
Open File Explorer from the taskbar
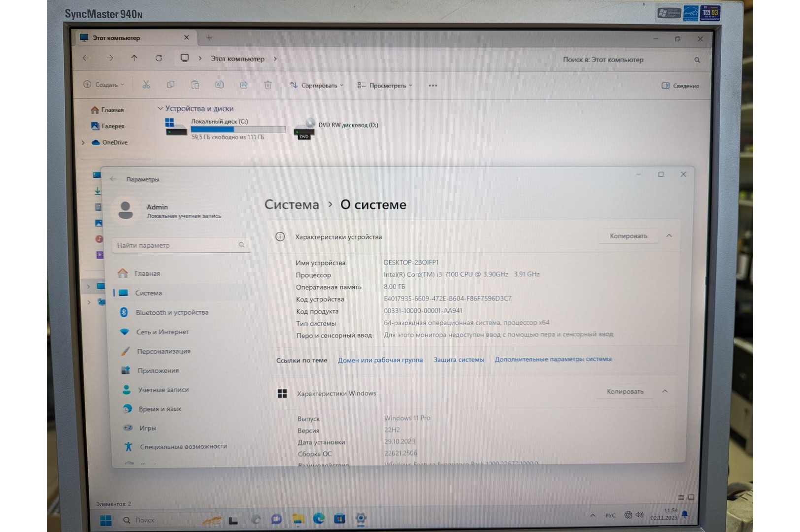tap(297, 519)
